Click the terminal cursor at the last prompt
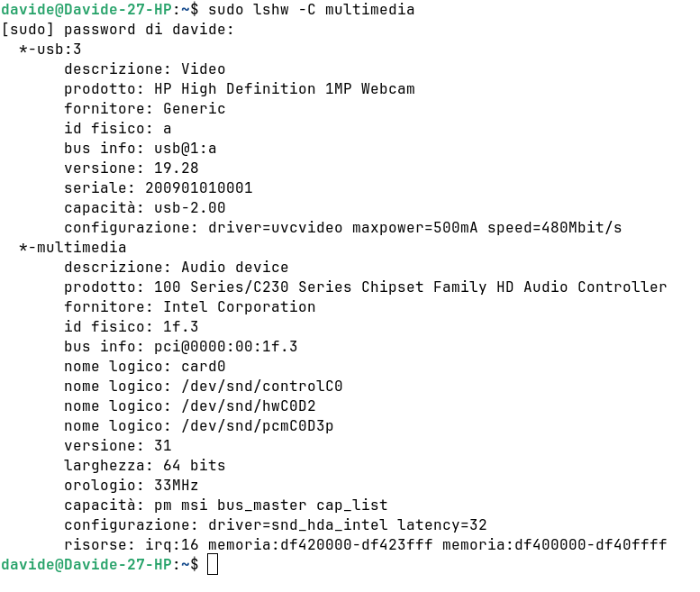 213,564
